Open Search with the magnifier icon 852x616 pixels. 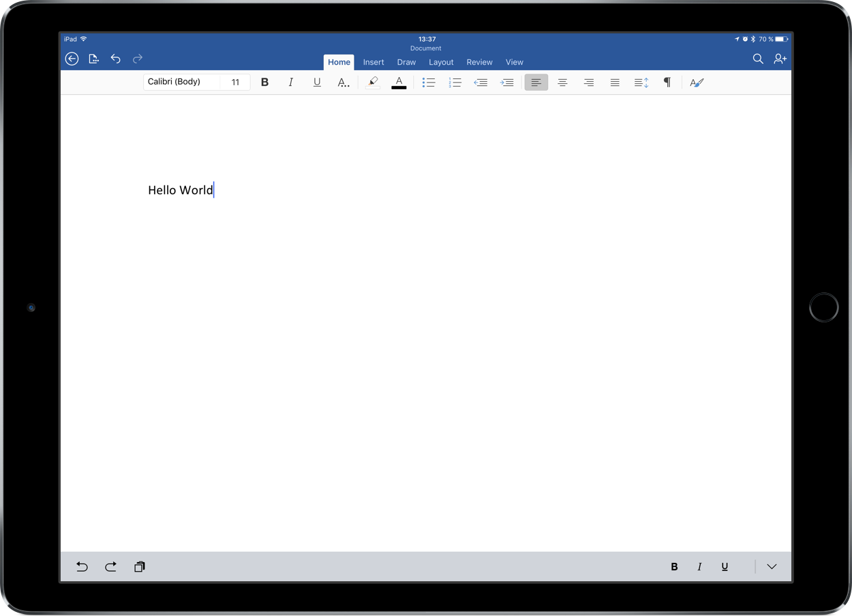click(758, 59)
